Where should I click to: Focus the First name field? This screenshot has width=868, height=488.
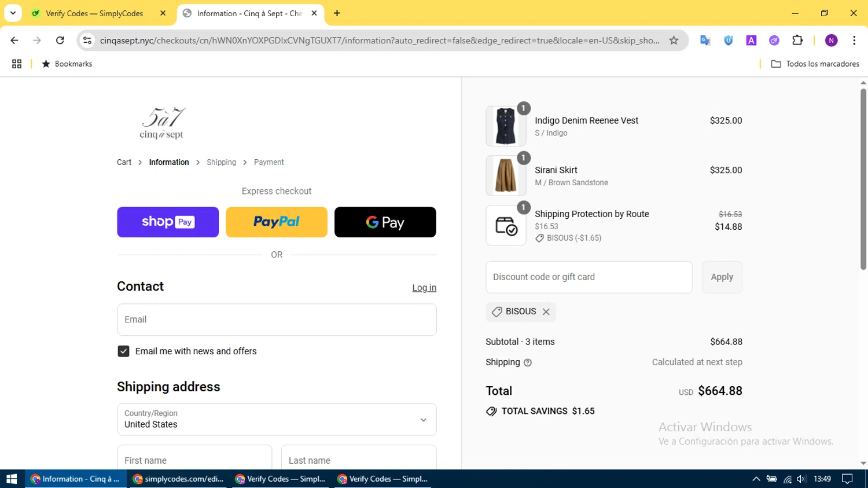click(194, 457)
